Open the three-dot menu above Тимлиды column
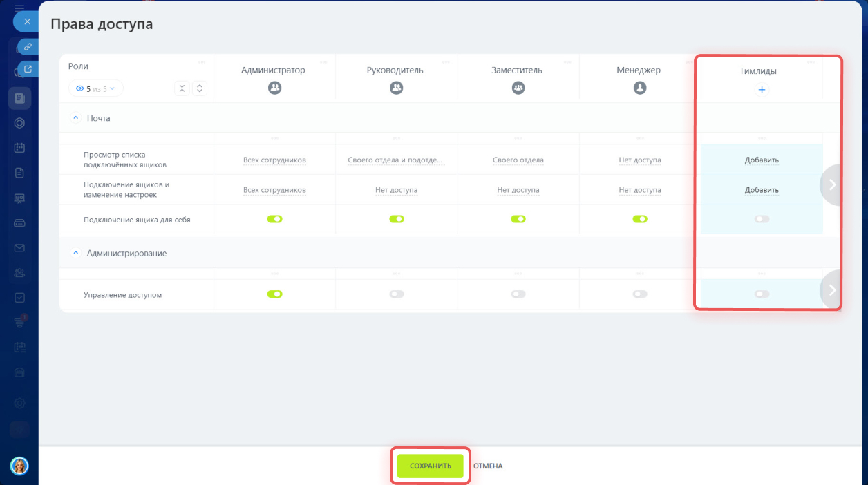Screen dimensions: 868x485 (811, 62)
